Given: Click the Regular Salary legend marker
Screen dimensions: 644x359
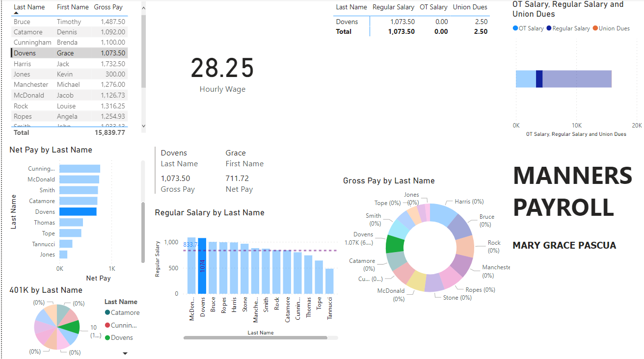Looking at the screenshot, I should [549, 28].
